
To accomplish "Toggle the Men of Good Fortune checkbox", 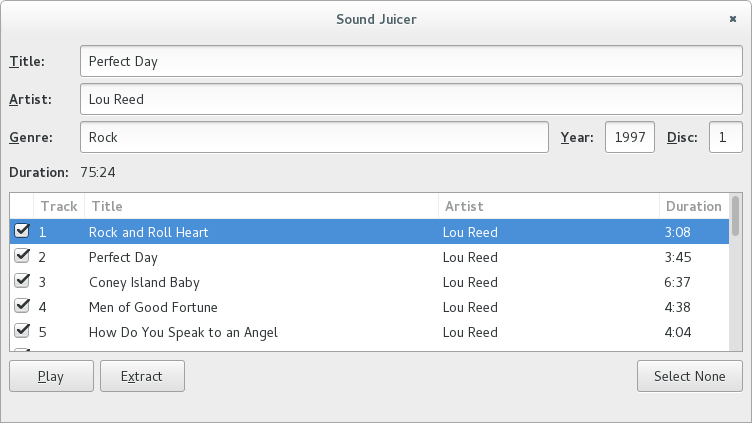I will [22, 306].
